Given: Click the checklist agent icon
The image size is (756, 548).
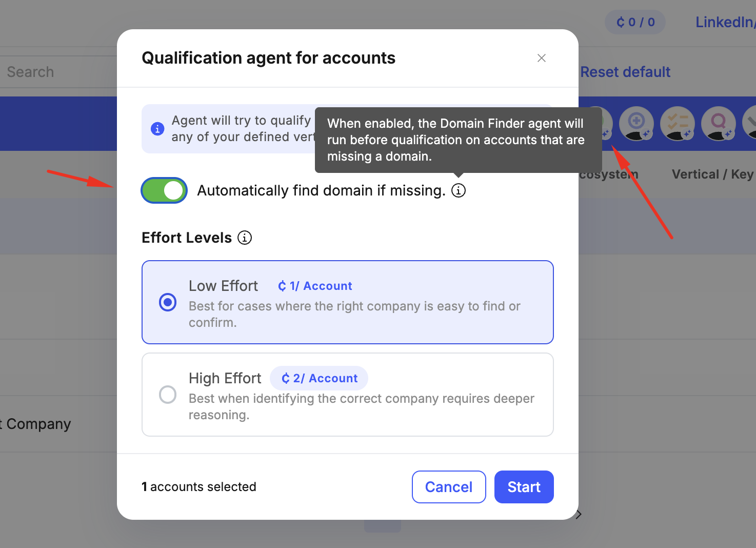Looking at the screenshot, I should 677,122.
